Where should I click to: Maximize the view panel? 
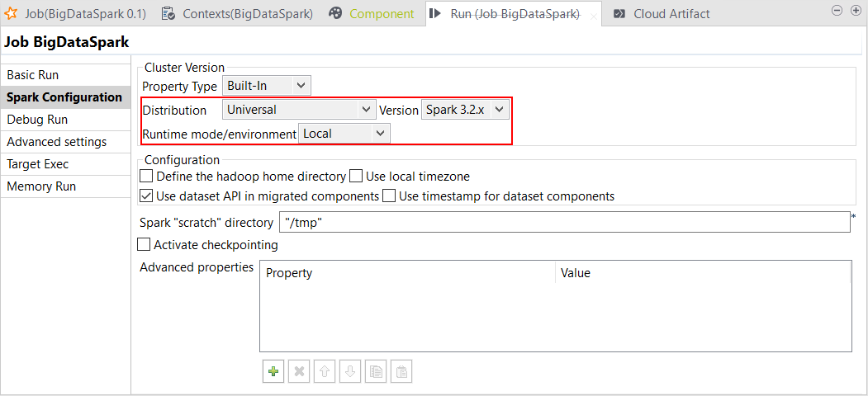855,11
